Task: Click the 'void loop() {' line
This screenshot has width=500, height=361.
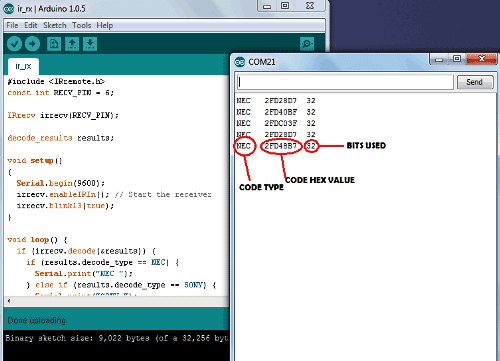Action: coord(37,240)
